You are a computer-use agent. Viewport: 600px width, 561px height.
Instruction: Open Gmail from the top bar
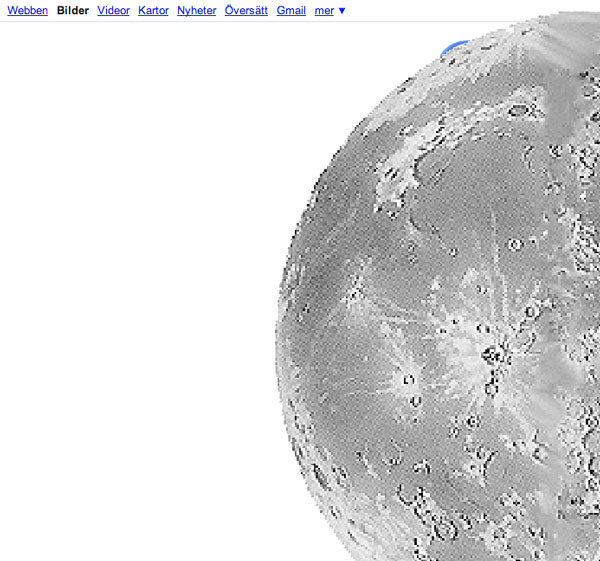click(291, 10)
